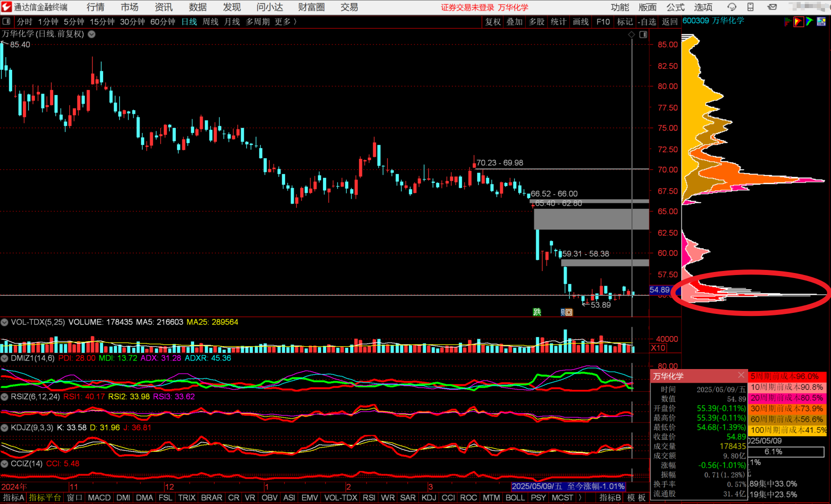This screenshot has height=504, width=831.
Task: Open the 指标平台 tab
Action: point(44,498)
